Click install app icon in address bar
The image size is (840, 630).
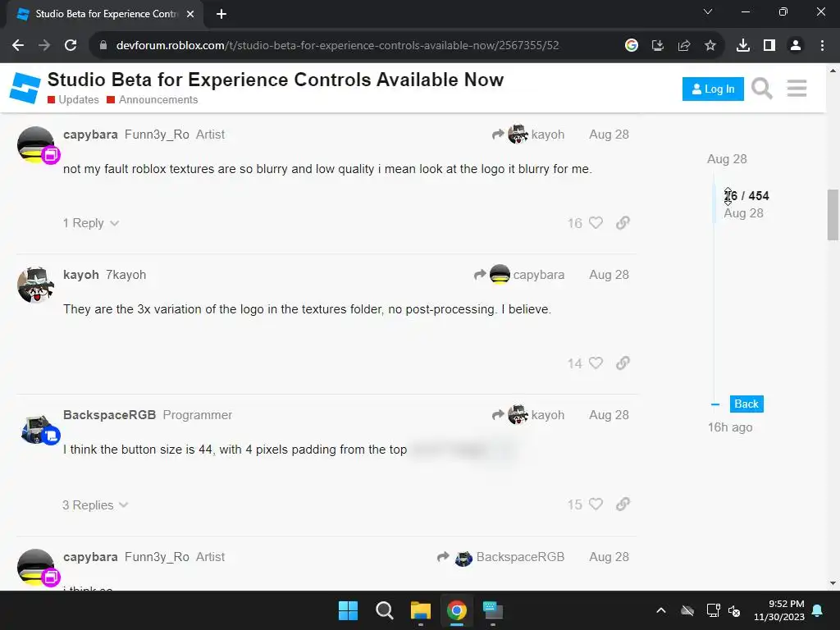(x=657, y=46)
